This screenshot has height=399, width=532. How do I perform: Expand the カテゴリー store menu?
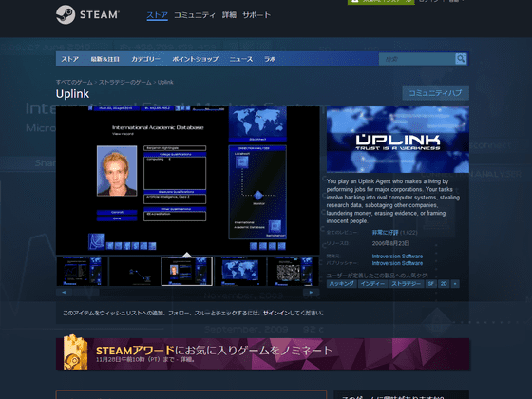(x=146, y=59)
